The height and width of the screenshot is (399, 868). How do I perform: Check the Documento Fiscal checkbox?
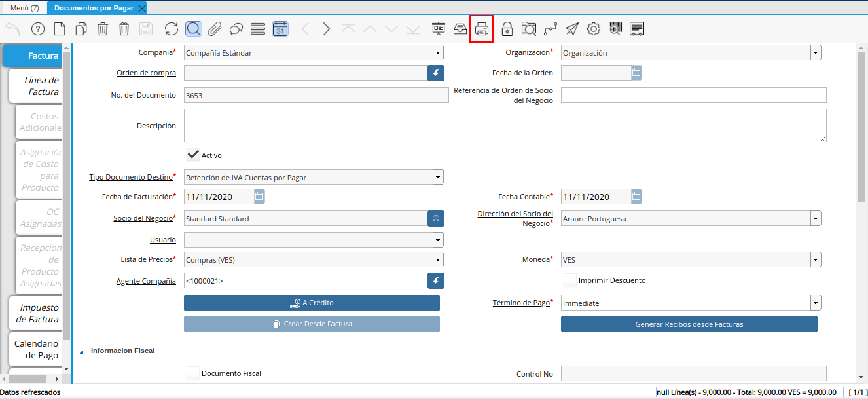pos(193,373)
